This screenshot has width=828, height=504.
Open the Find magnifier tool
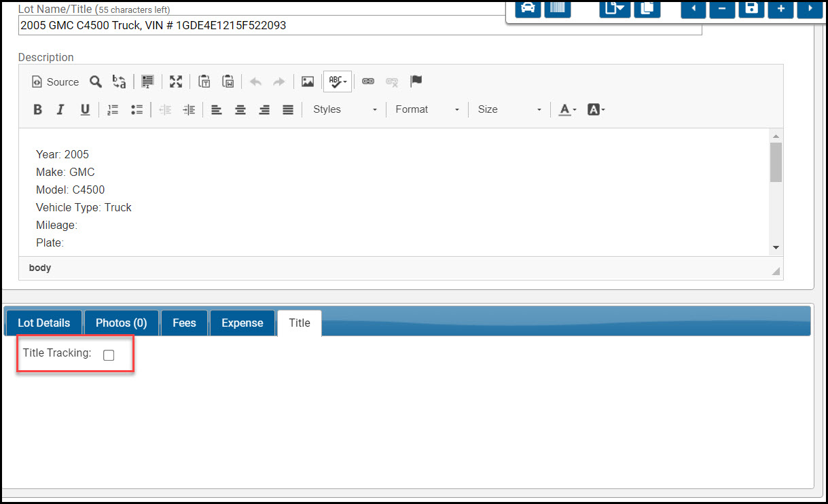click(96, 82)
